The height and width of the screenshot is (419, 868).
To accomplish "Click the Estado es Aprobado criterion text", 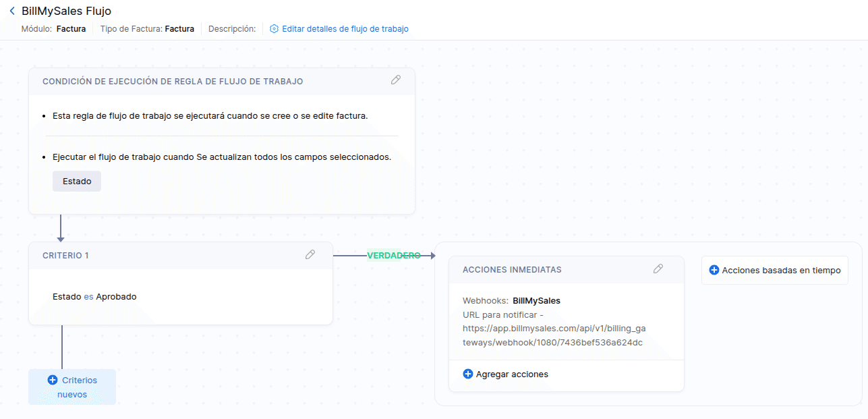I will tap(94, 296).
